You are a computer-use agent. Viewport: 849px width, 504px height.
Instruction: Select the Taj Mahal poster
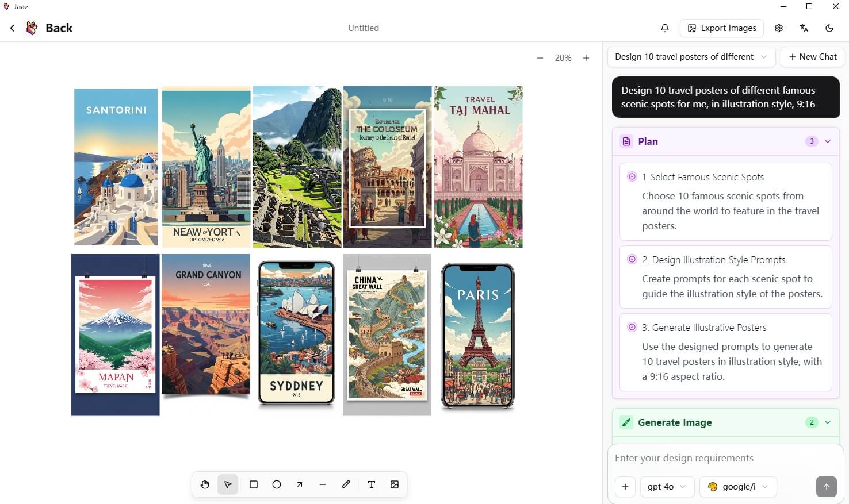[478, 167]
